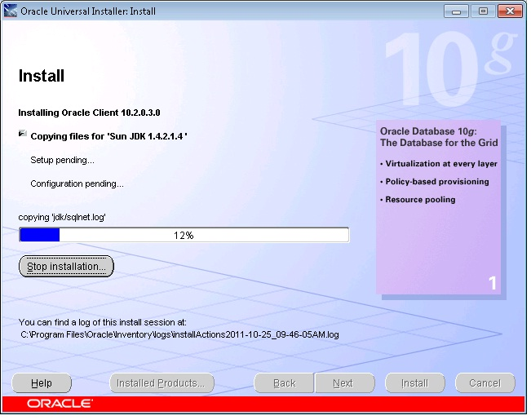Click the Oracle Universal Installer title bar icon
The height and width of the screenshot is (420, 531).
(10, 11)
